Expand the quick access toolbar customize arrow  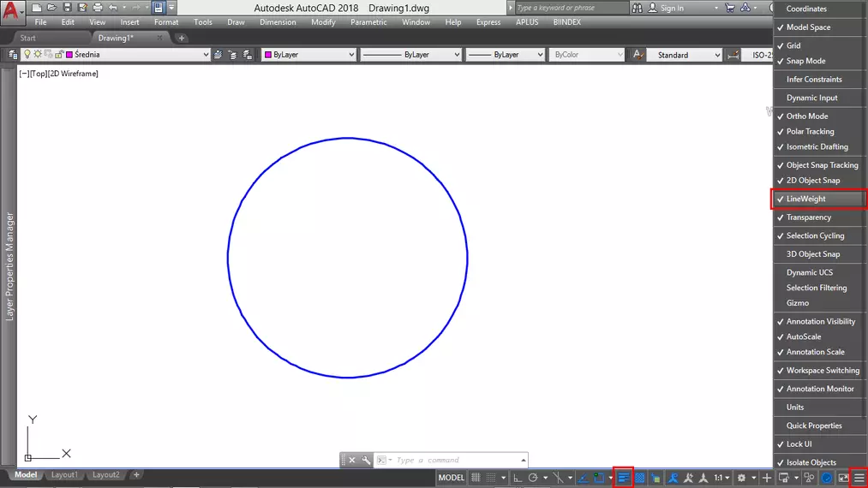pos(171,8)
